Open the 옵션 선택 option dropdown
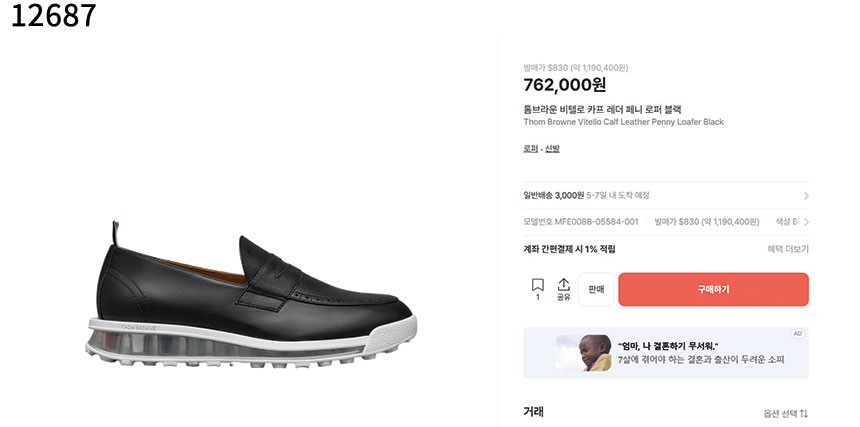This screenshot has width=860, height=427. tap(781, 413)
